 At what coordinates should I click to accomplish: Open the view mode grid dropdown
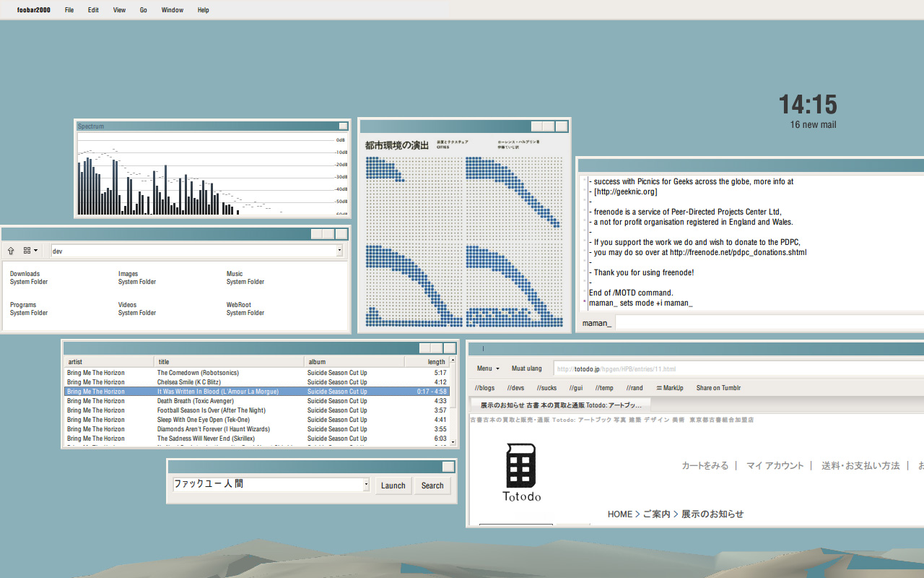coord(31,251)
